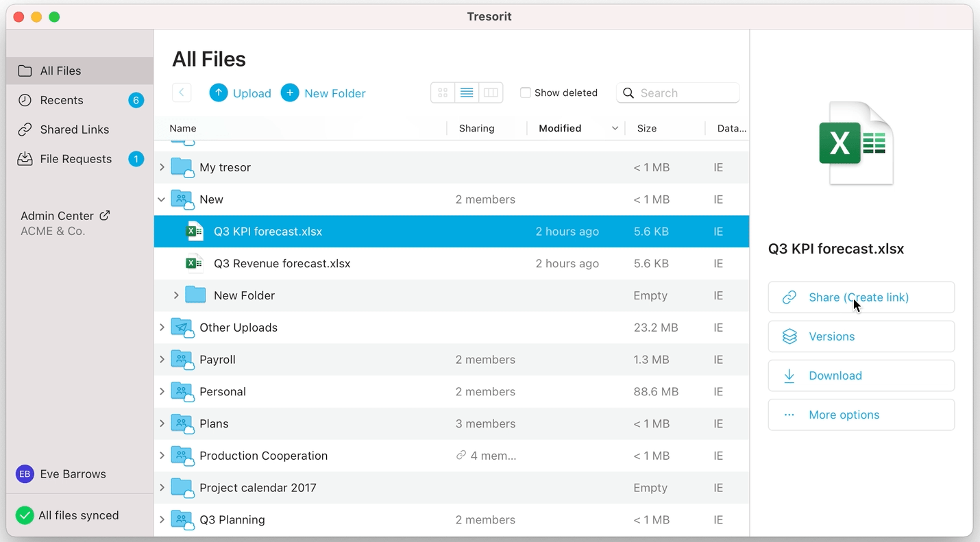This screenshot has width=980, height=542.
Task: Click the All Files folder icon in sidebar
Action: (x=25, y=71)
